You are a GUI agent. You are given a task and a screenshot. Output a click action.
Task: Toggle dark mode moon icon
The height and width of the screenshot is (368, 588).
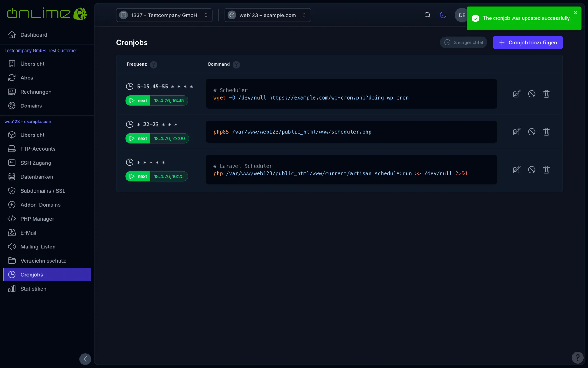(443, 15)
